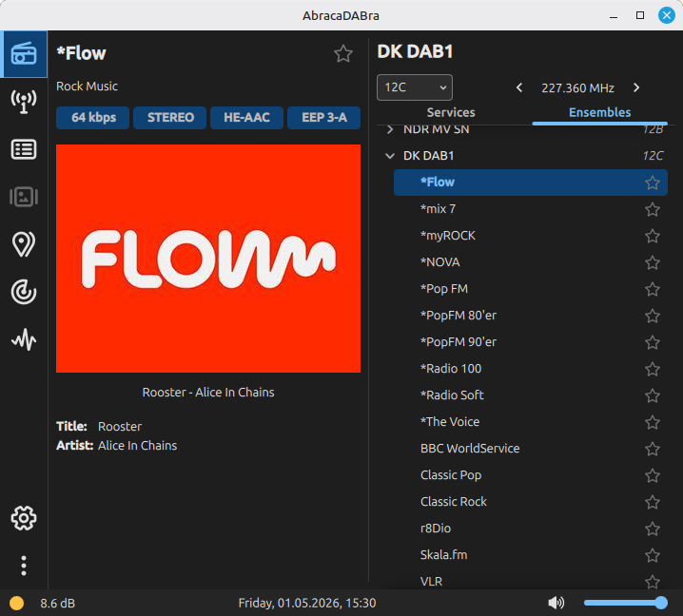
Task: Open ensemble information antenna icon
Action: click(x=24, y=102)
